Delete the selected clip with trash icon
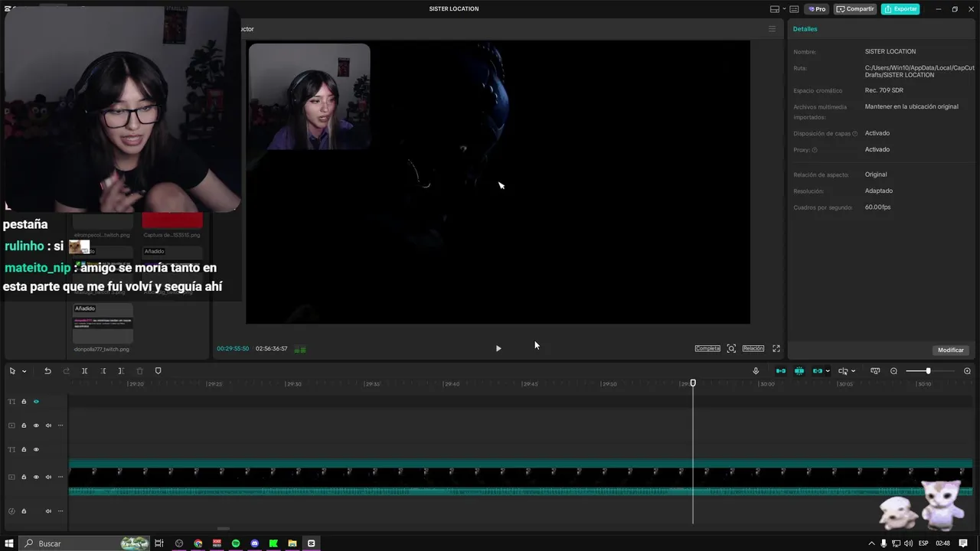The width and height of the screenshot is (980, 551). coord(139,371)
